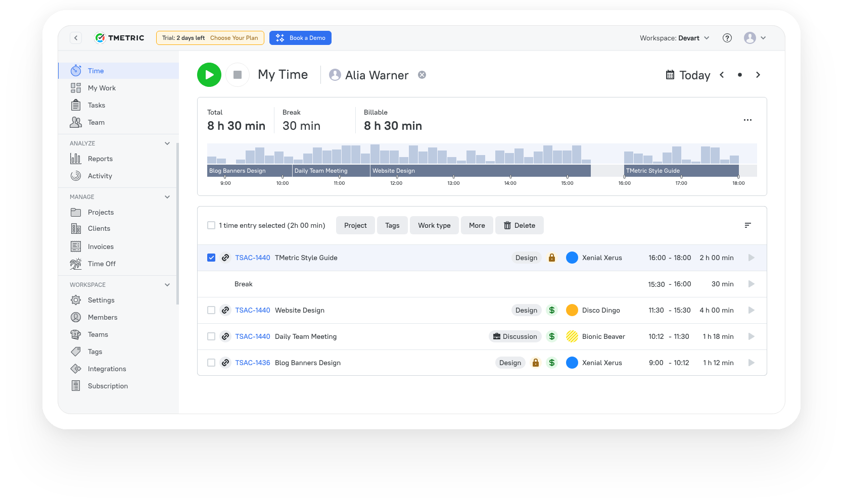This screenshot has height=504, width=843.
Task: Open the help question mark icon
Action: (x=727, y=38)
